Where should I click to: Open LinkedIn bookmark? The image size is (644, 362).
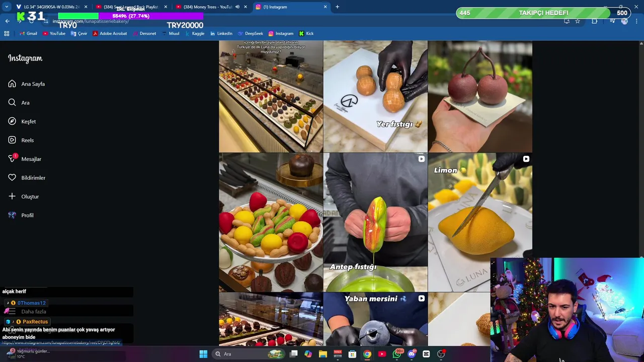(221, 34)
